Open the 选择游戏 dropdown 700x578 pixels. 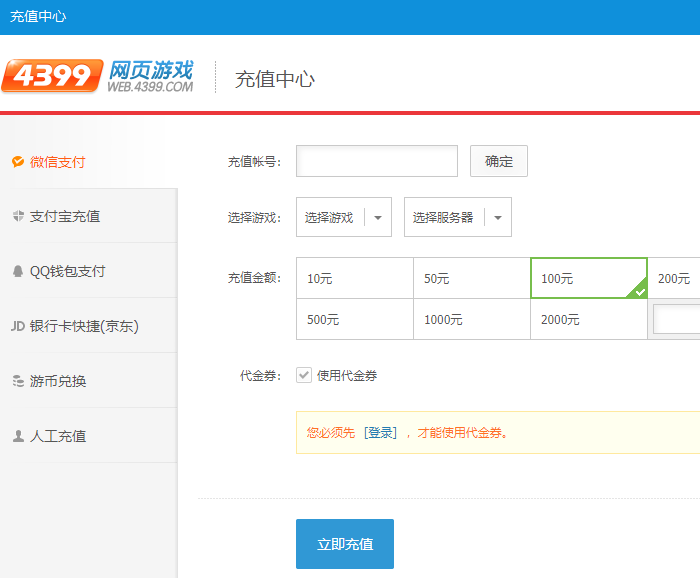[x=344, y=217]
